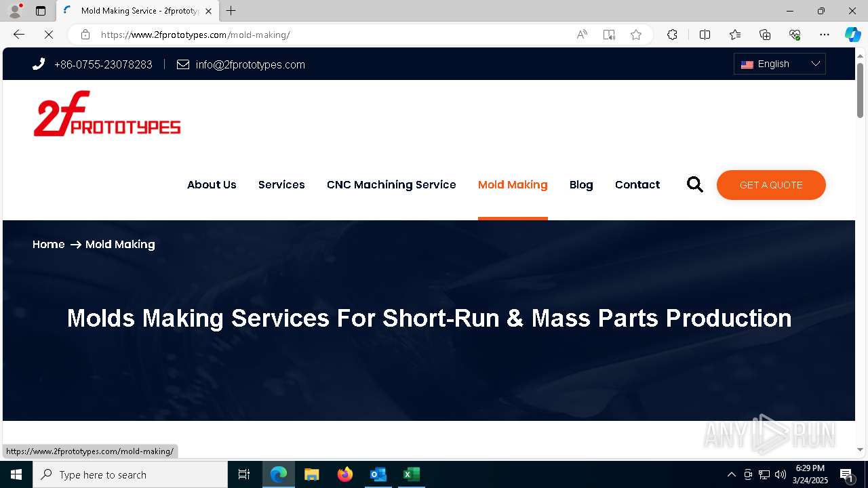Open browser Extensions icon

[672, 35]
